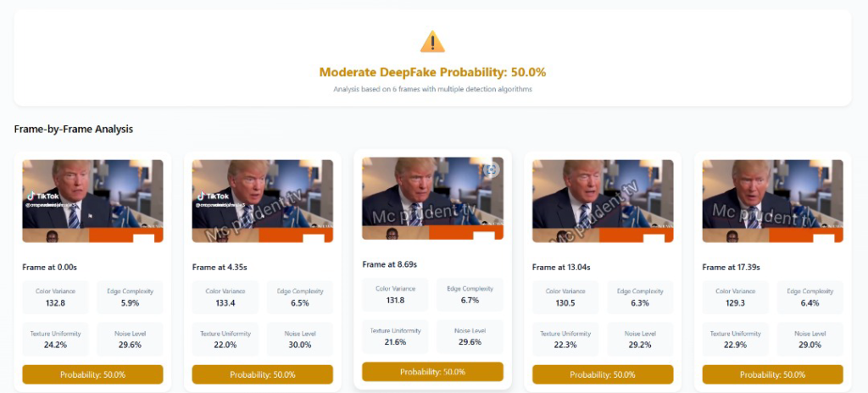Click Probability 50.0% bar under 4.35s frame

click(263, 374)
